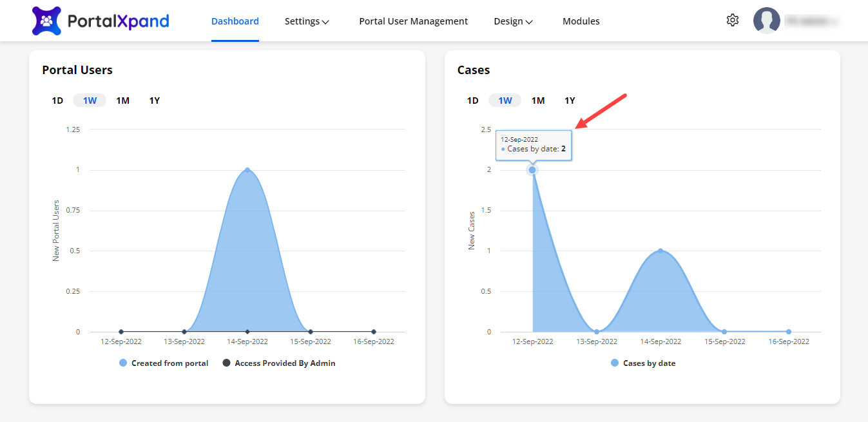Click the 14-Sep-2022 data point in Cases chart
This screenshot has height=422, width=868.
(x=661, y=251)
